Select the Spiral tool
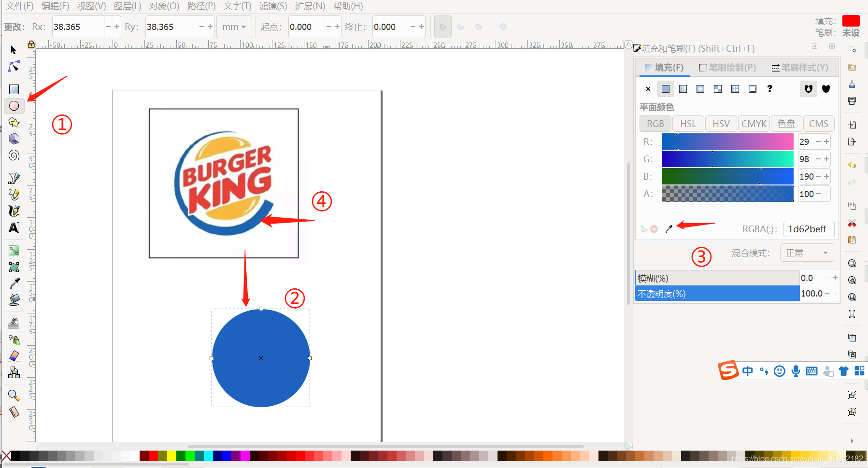Screen dimensions: 868x468 pos(14,155)
